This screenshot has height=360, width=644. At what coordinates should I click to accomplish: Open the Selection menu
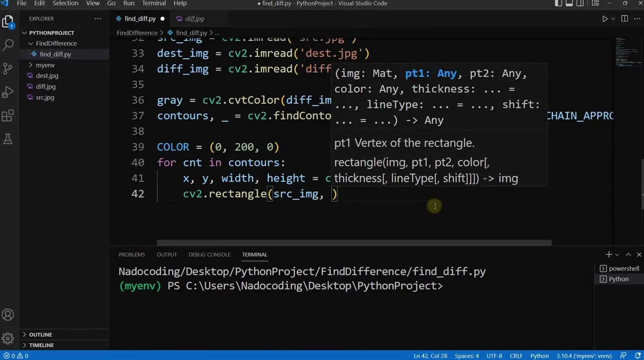[65, 4]
